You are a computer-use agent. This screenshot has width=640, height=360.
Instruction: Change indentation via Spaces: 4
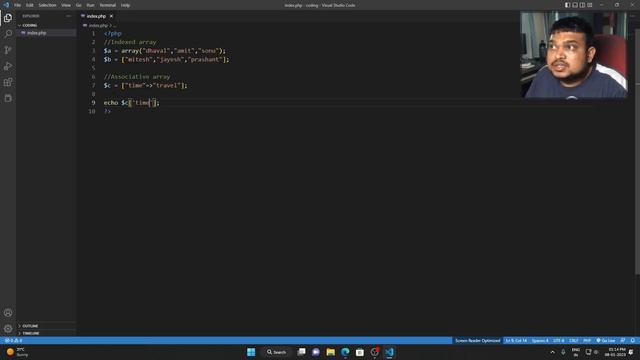click(540, 340)
